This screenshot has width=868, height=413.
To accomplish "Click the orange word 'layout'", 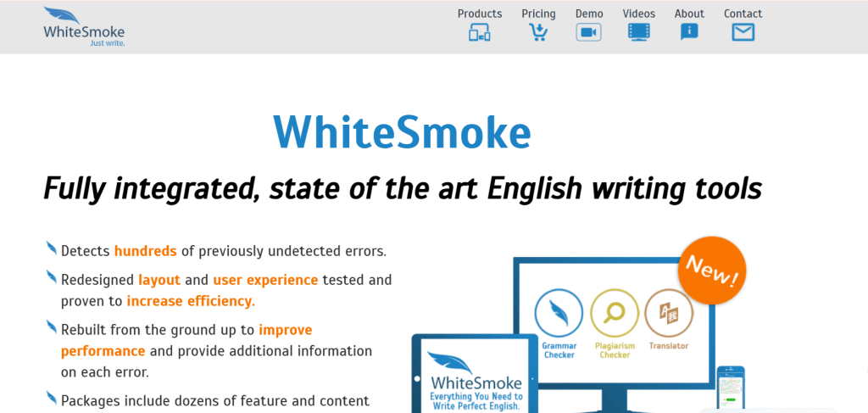I will click(159, 280).
